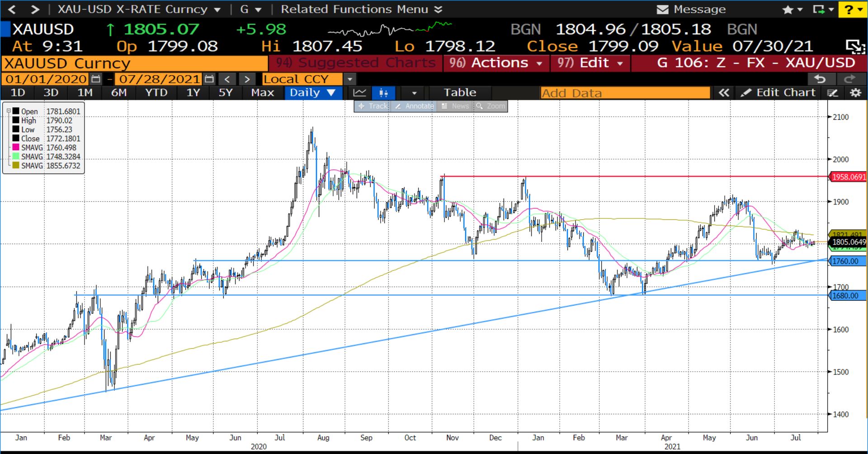Open end date calendar picker

209,79
